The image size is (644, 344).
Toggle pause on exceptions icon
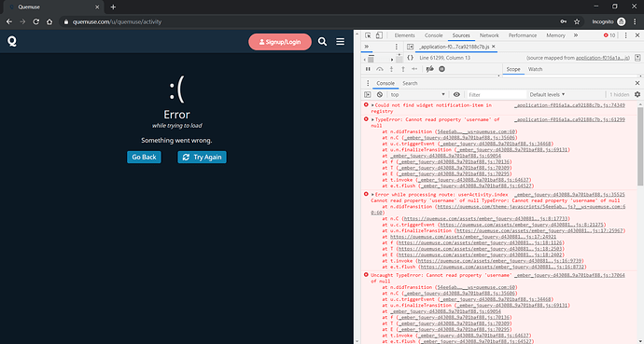click(x=441, y=69)
